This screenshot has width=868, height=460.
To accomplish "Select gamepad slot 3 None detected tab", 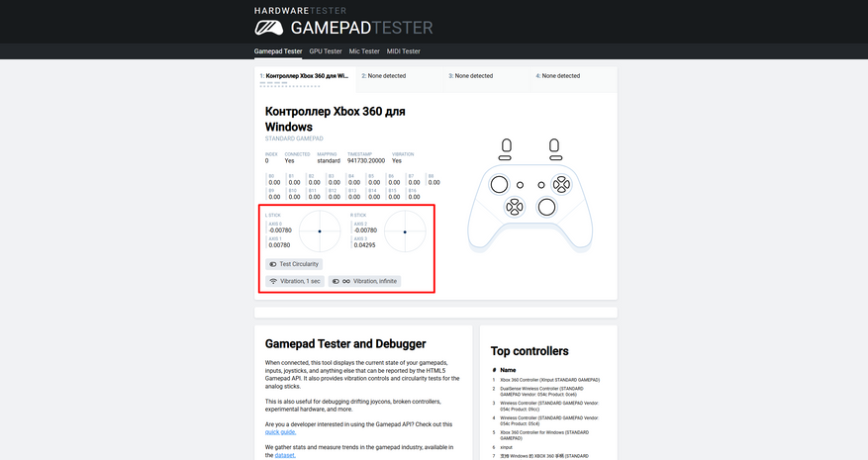I will [487, 80].
